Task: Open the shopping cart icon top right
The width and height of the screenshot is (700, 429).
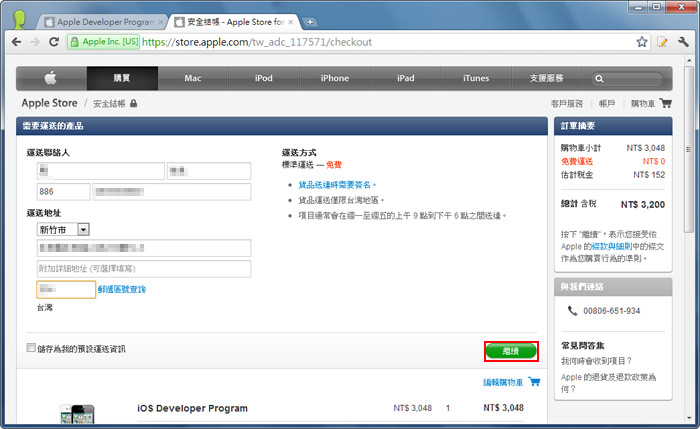Action: tap(666, 103)
